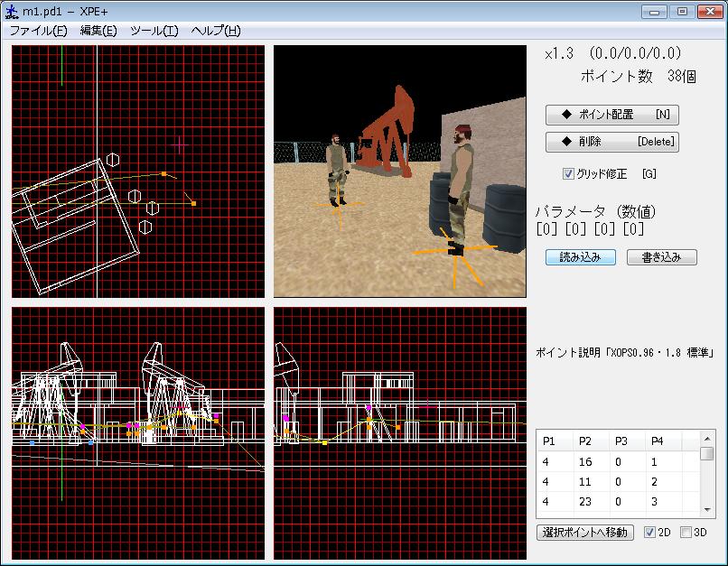Click the P4 column header
The width and height of the screenshot is (728, 566).
tap(664, 441)
